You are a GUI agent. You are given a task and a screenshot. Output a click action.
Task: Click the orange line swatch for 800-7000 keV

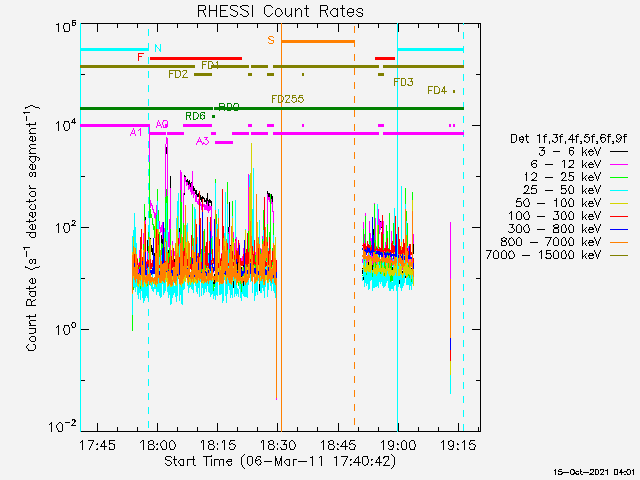tap(619, 242)
